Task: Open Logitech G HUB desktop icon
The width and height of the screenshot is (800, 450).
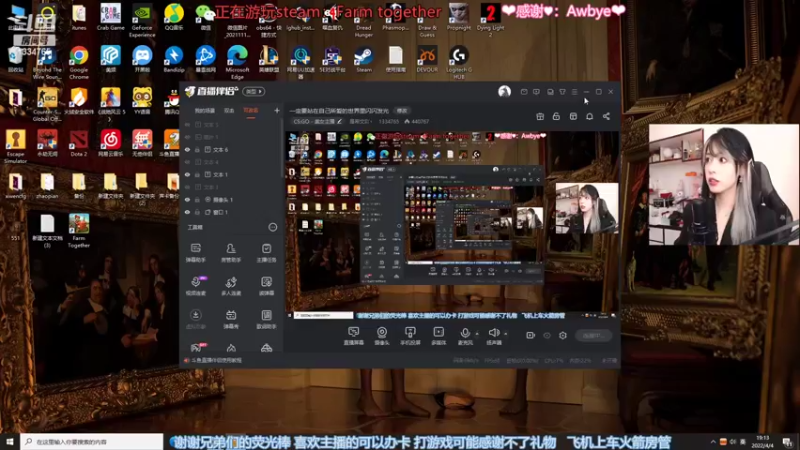Action: click(459, 63)
